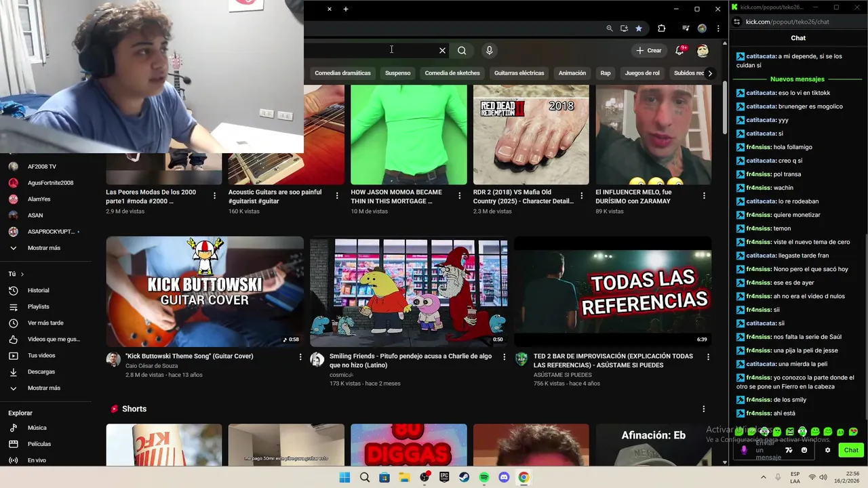Open the ASÚSTAME SI PUEDES channel link
Image resolution: width=868 pixels, height=488 pixels.
(562, 375)
